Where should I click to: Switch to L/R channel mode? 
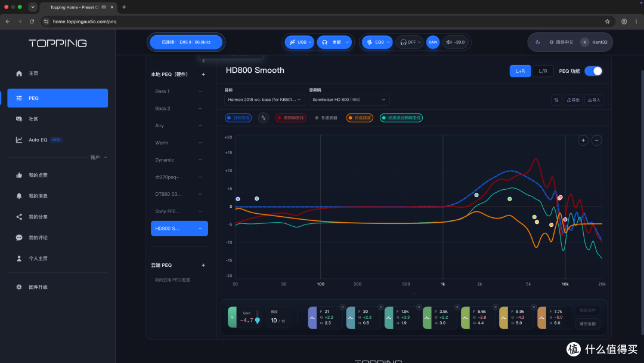tap(543, 71)
